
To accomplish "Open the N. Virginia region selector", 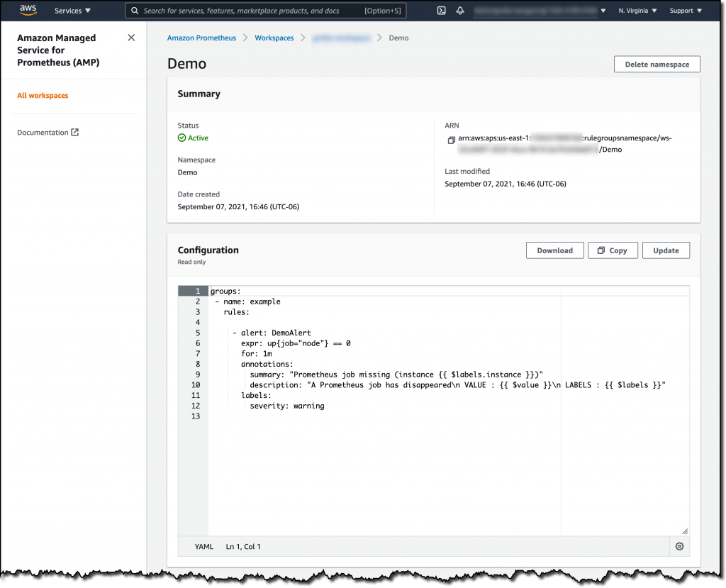I will (x=638, y=11).
